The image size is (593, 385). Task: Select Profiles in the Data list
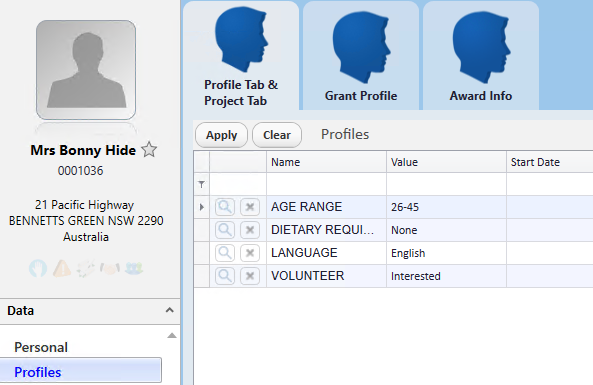pyautogui.click(x=81, y=370)
